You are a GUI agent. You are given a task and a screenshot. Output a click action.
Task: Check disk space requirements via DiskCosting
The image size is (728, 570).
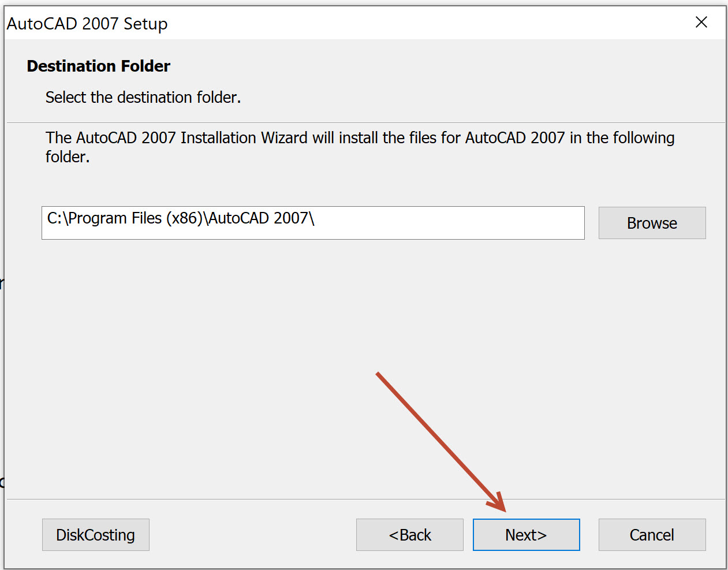(95, 534)
